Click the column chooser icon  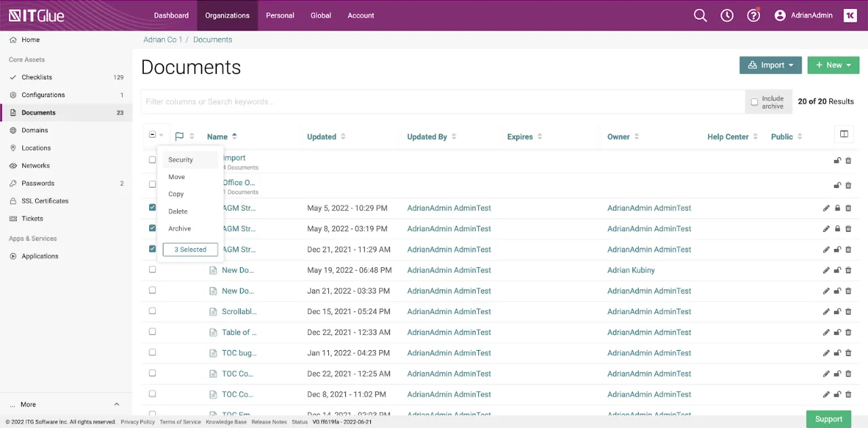click(844, 134)
